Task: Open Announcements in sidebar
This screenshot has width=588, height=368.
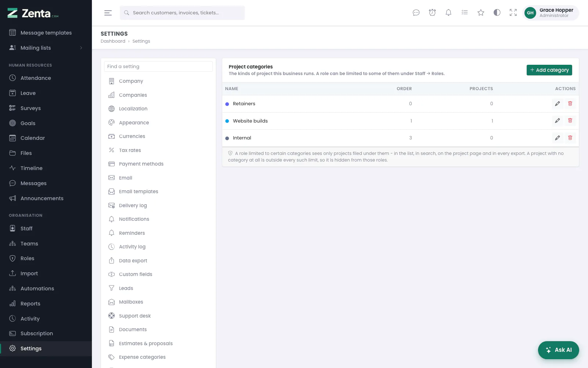Action: click(x=46, y=198)
